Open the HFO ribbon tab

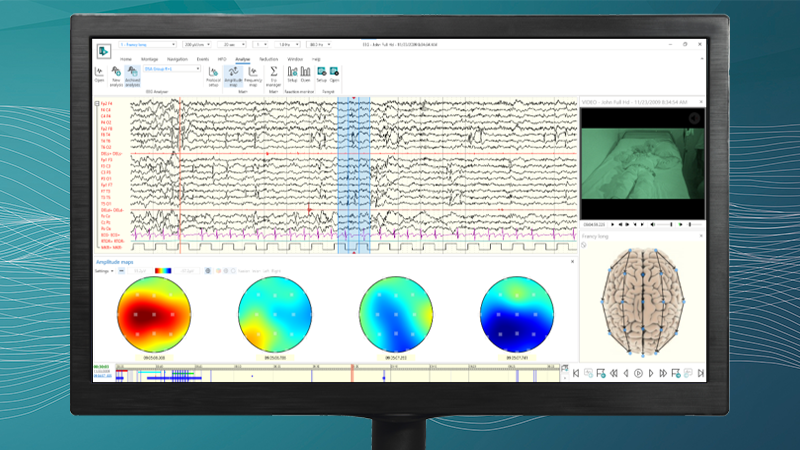click(x=222, y=59)
